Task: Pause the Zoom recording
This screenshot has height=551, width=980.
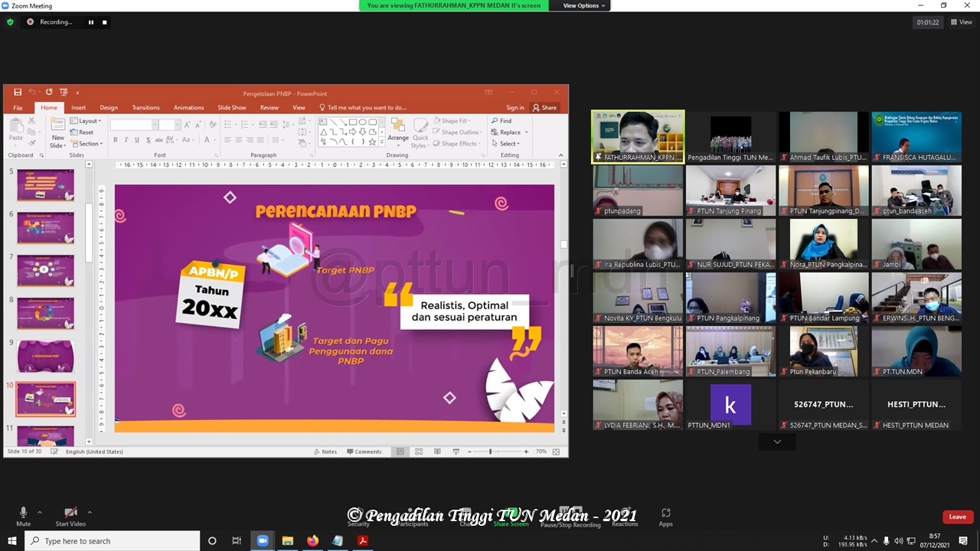Action: click(90, 22)
